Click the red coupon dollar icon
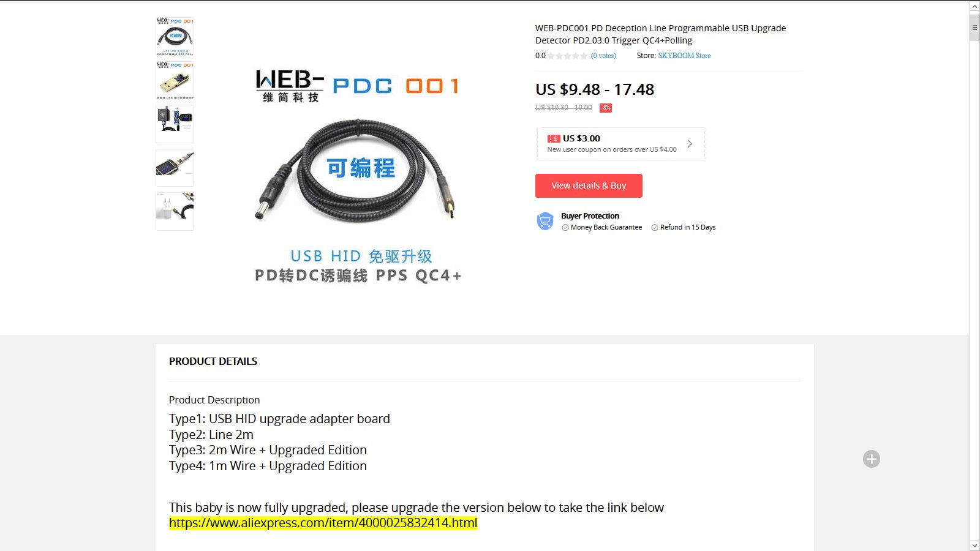The width and height of the screenshot is (980, 551). coord(554,138)
